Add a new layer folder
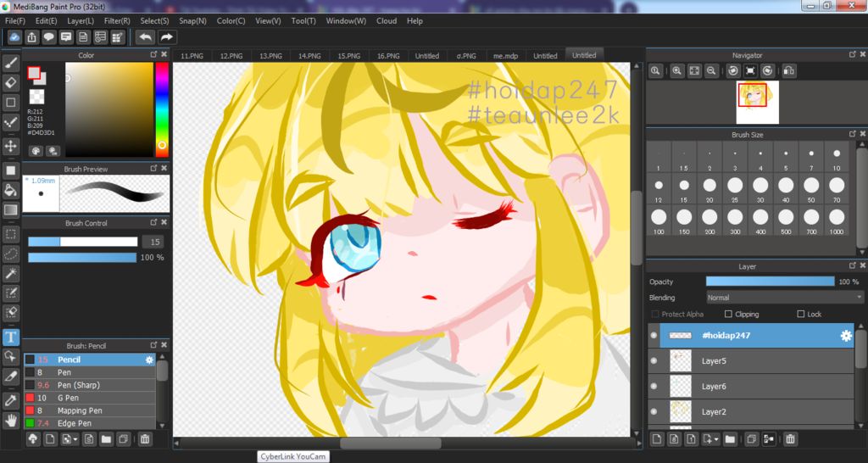 (730, 439)
